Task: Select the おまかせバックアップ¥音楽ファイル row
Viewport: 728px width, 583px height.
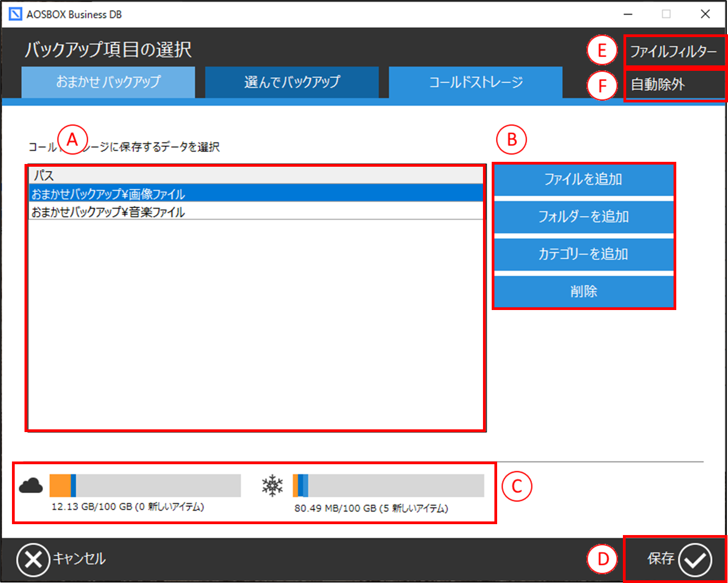Action: tap(256, 211)
